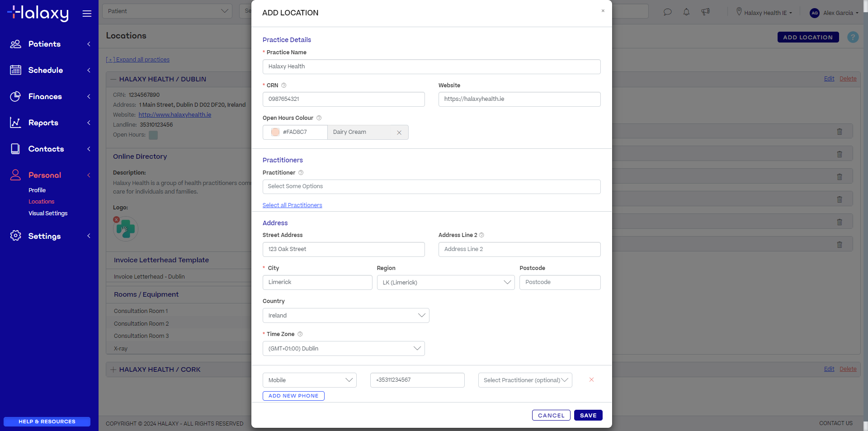The height and width of the screenshot is (431, 868).
Task: Open the blue help question icon
Action: pyautogui.click(x=853, y=37)
